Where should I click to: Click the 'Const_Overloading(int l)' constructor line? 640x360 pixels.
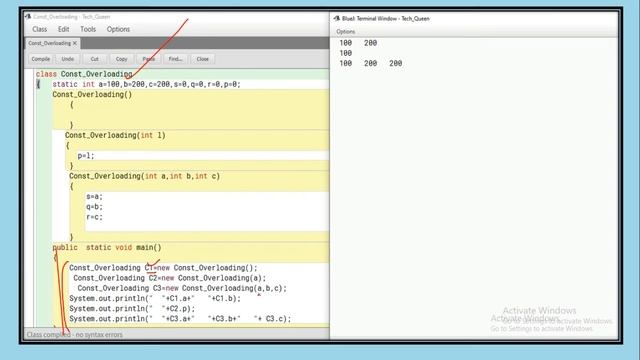tap(115, 135)
